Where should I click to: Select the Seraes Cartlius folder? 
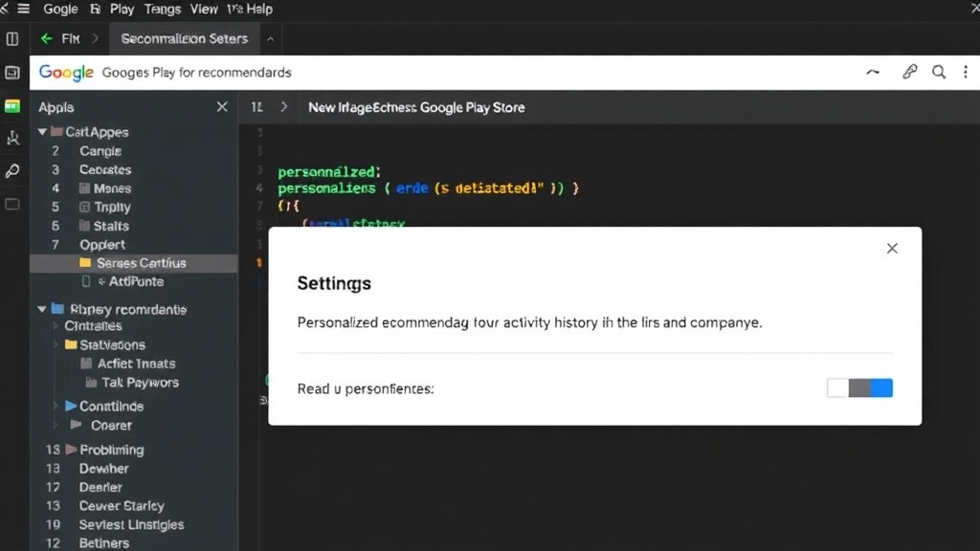coord(133,263)
